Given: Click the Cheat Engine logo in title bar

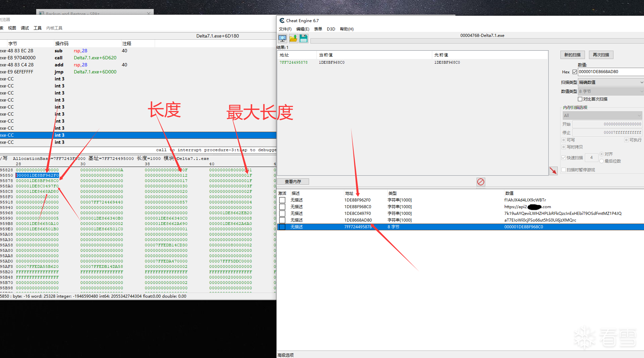Looking at the screenshot, I should tap(282, 20).
